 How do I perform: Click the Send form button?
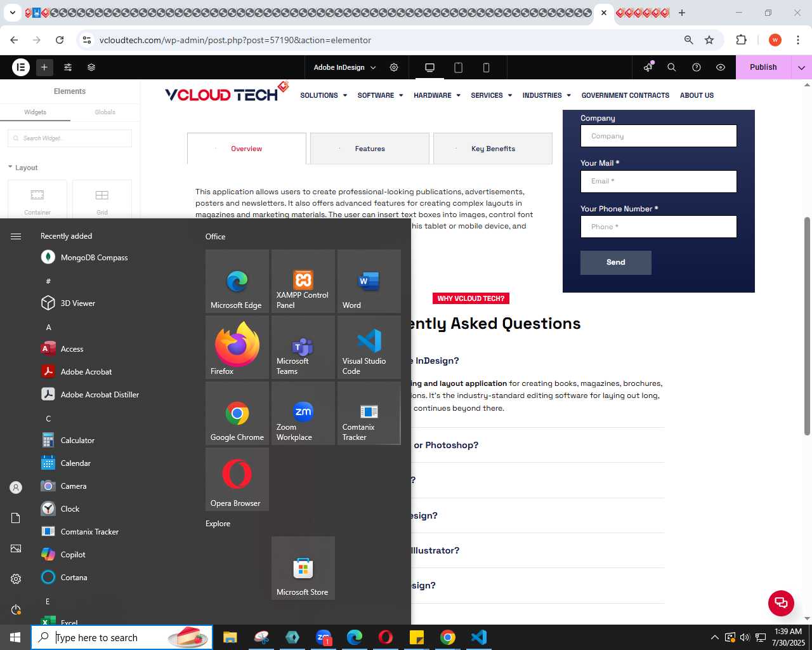[616, 262]
